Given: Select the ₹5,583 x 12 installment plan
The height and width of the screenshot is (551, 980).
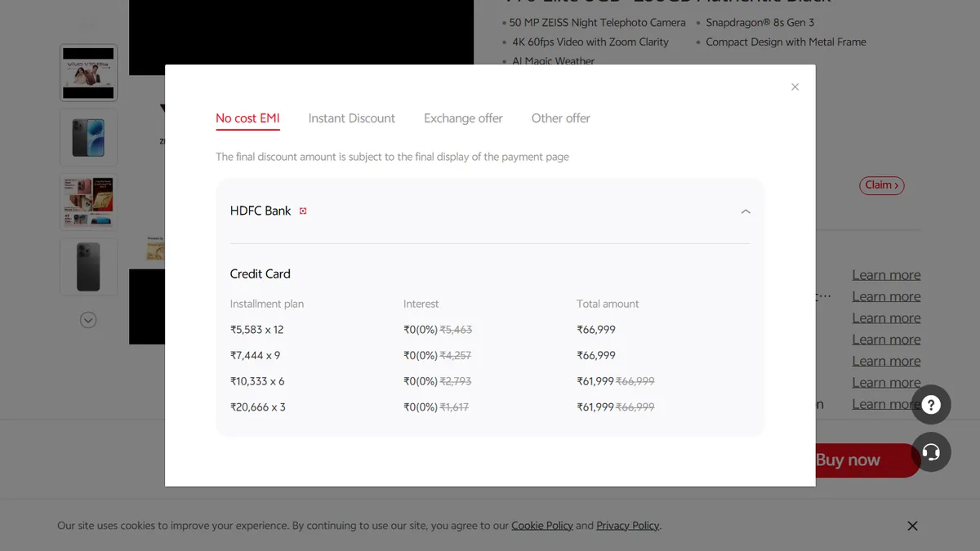Looking at the screenshot, I should click(x=257, y=330).
